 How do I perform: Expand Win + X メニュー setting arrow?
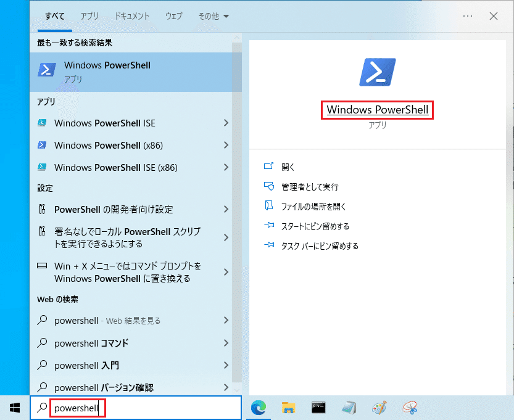pos(226,272)
